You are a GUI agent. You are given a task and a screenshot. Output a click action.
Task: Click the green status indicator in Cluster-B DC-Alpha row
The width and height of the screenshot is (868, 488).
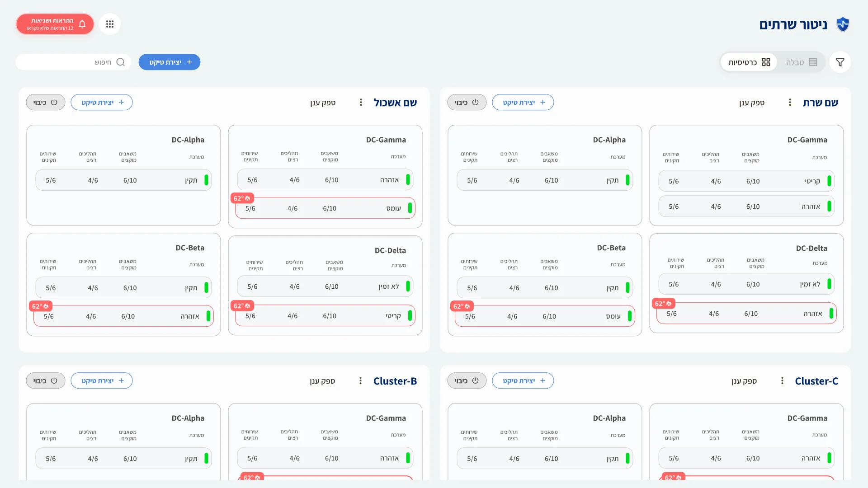(x=206, y=459)
